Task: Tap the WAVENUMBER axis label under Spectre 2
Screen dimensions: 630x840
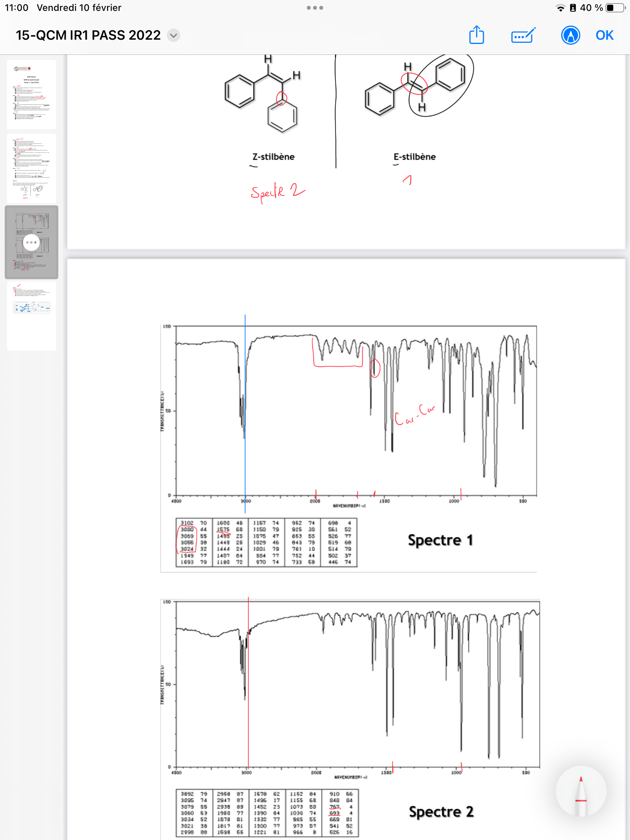Action: (x=350, y=777)
